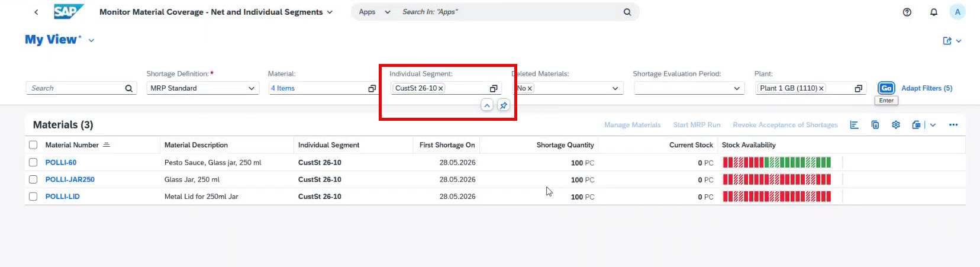
Task: Click the Material Number sort indicator icon
Action: pos(107,145)
